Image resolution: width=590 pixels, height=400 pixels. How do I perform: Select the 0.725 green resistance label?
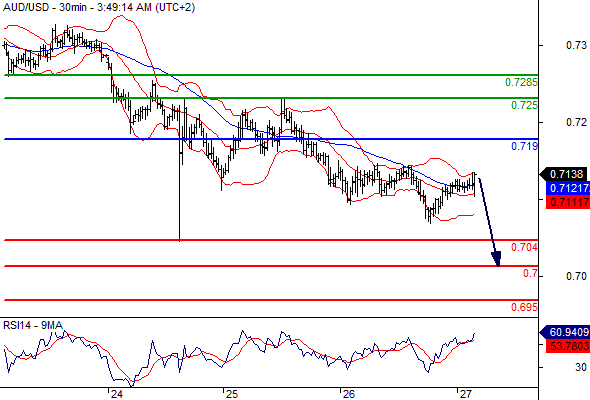524,105
